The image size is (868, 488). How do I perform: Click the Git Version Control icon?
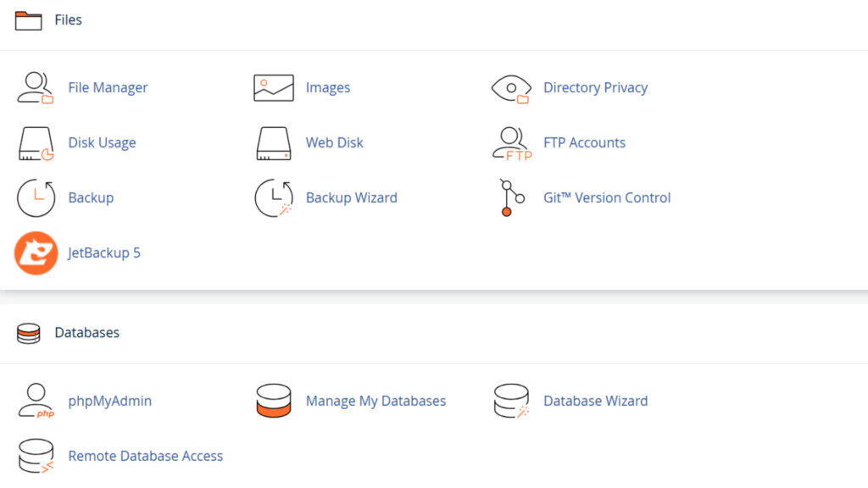point(507,198)
